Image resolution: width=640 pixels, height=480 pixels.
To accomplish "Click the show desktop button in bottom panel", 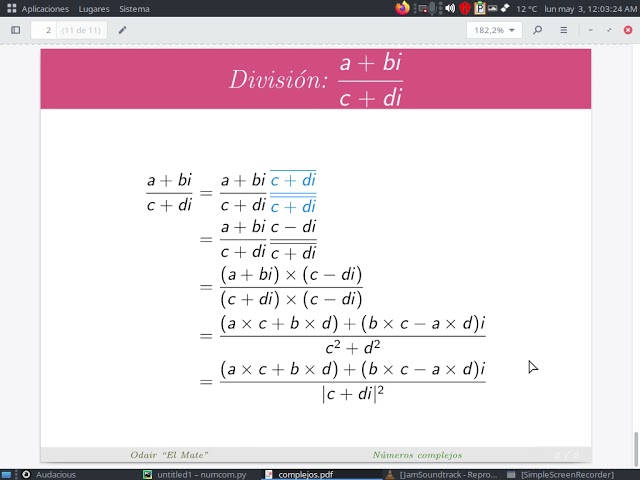I will point(6,475).
